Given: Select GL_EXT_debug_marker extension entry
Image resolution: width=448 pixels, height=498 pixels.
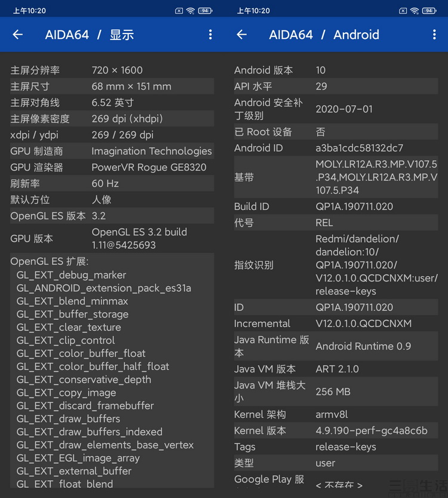Looking at the screenshot, I should pyautogui.click(x=72, y=275).
